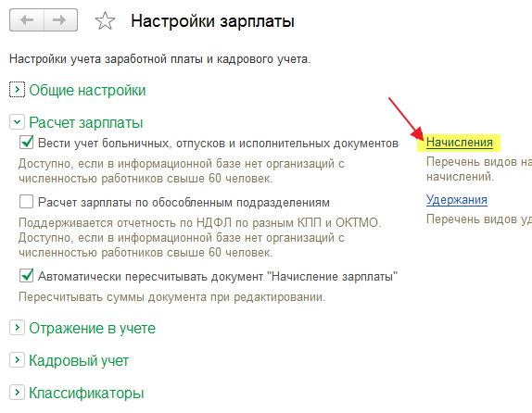Enable payroll by separate subdivisions checkbox
The image size is (532, 413).
click(27, 202)
